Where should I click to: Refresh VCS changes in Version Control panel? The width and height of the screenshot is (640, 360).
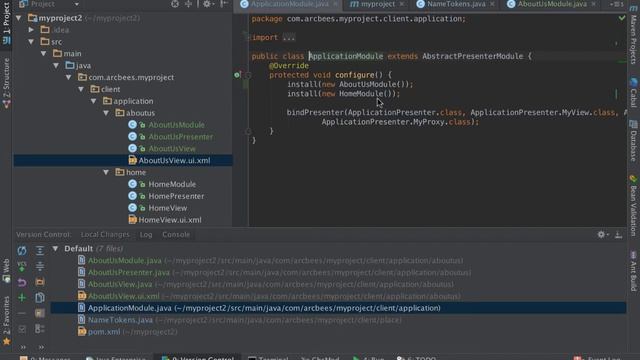coord(22,250)
